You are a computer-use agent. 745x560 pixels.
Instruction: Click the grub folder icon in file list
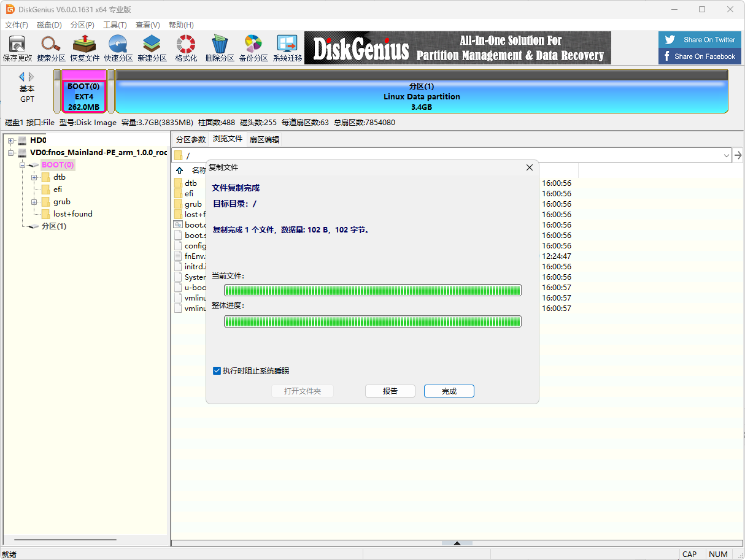point(178,204)
